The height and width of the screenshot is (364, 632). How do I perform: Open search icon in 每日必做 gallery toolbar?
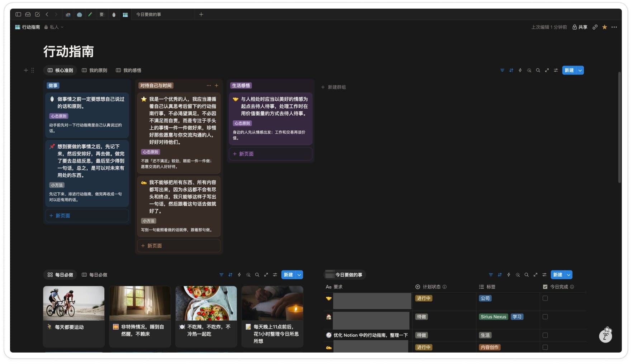(257, 275)
